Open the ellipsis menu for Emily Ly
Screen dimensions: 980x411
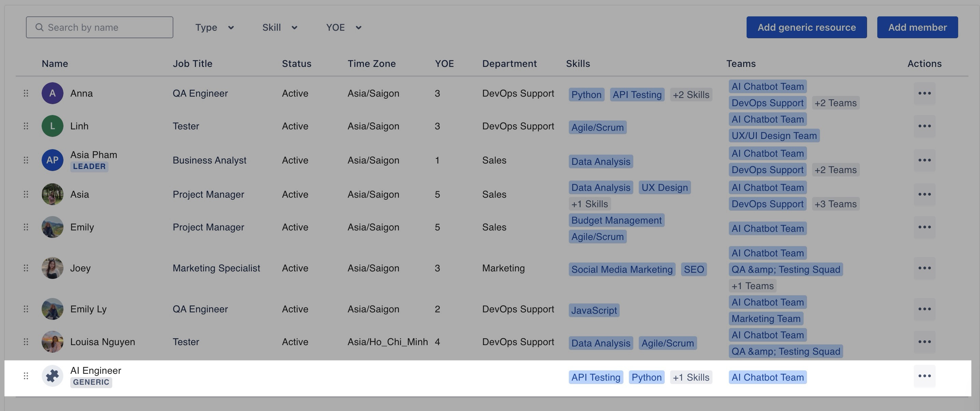[924, 309]
